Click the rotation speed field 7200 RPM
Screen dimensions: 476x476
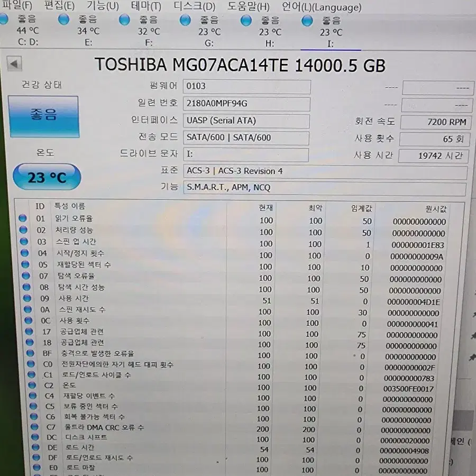(x=436, y=122)
